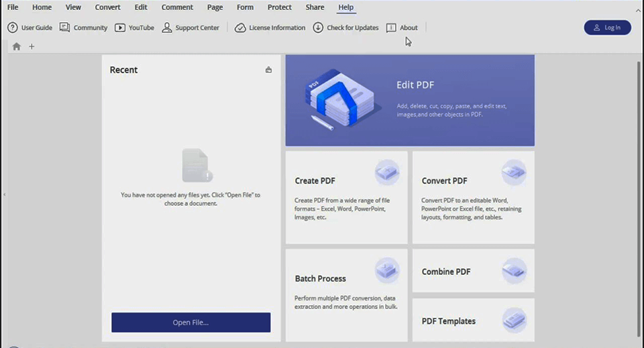This screenshot has height=348, width=644.
Task: Clear recent list with the eraser icon
Action: coord(268,70)
